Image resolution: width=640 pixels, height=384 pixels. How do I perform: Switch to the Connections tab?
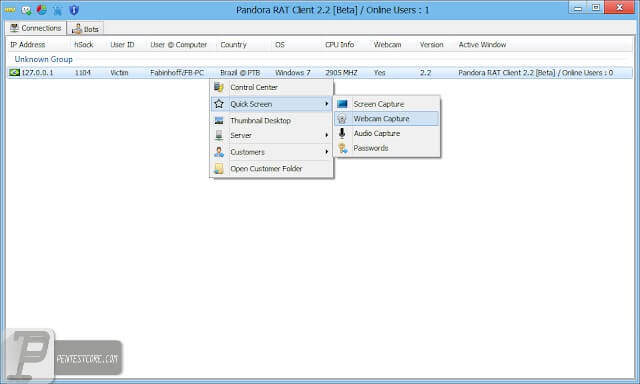click(36, 28)
